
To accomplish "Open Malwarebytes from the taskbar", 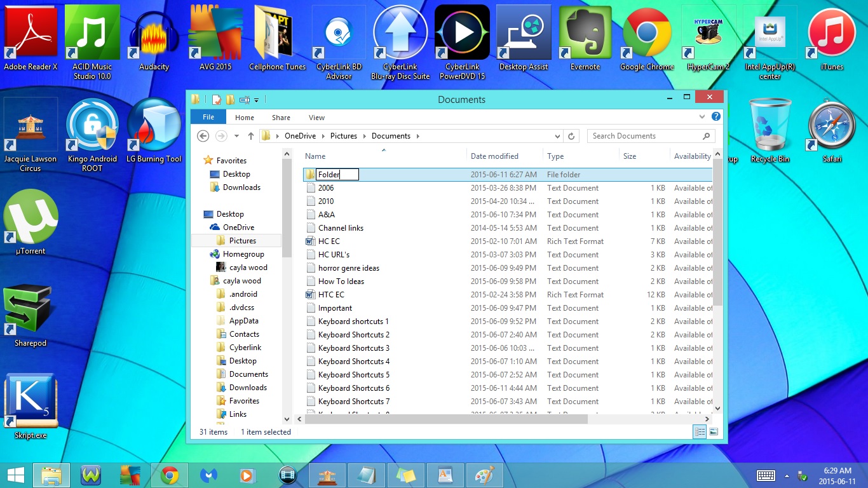I will click(209, 475).
